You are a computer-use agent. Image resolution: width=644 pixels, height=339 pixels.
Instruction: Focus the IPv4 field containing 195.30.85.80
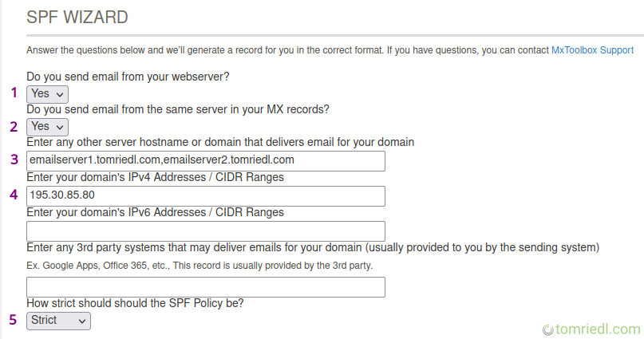click(x=206, y=195)
